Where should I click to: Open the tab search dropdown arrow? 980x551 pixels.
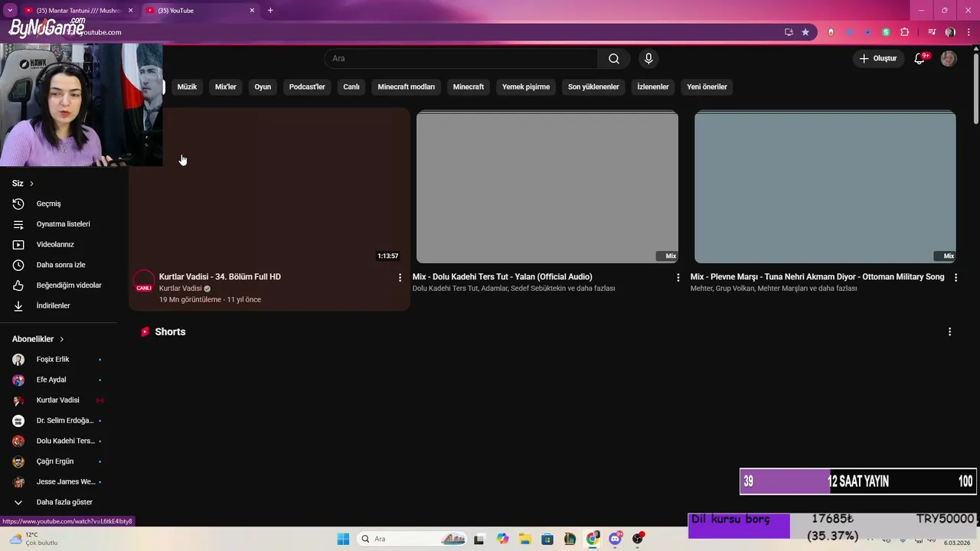(x=9, y=11)
